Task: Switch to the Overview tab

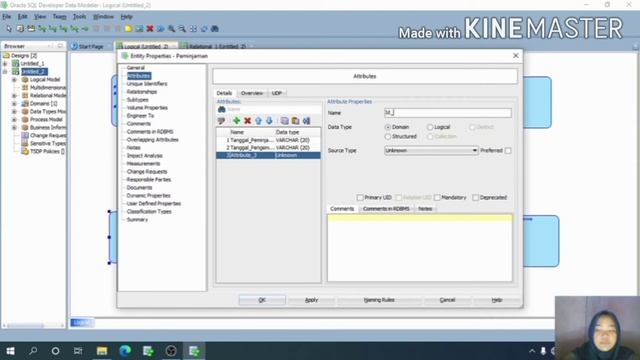Action: click(x=252, y=93)
